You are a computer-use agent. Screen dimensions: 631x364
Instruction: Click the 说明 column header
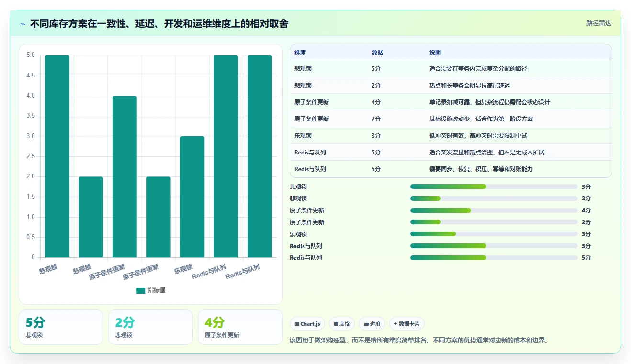(x=435, y=52)
